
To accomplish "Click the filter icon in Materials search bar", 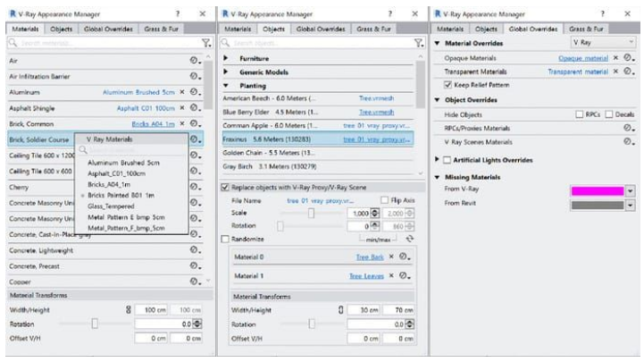I will point(206,42).
